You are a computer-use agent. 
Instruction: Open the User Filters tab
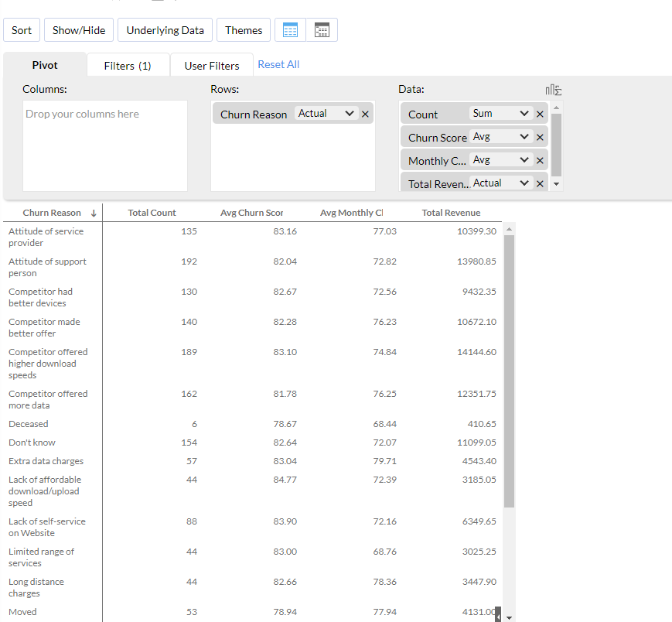coord(212,66)
